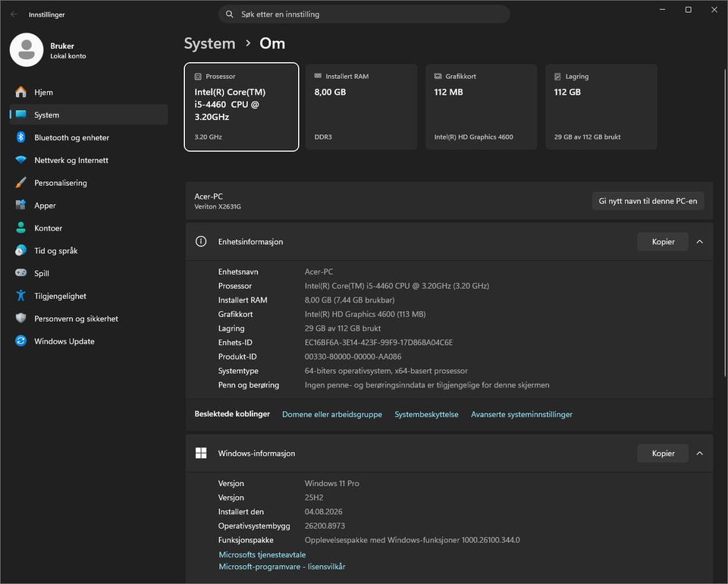Copy Windows-informasjon with Kopier button

click(x=663, y=453)
